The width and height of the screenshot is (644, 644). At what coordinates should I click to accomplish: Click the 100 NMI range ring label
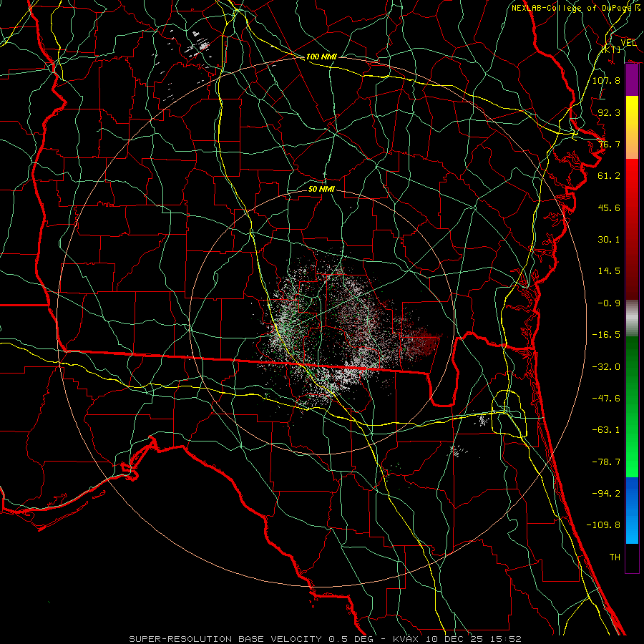click(x=321, y=57)
